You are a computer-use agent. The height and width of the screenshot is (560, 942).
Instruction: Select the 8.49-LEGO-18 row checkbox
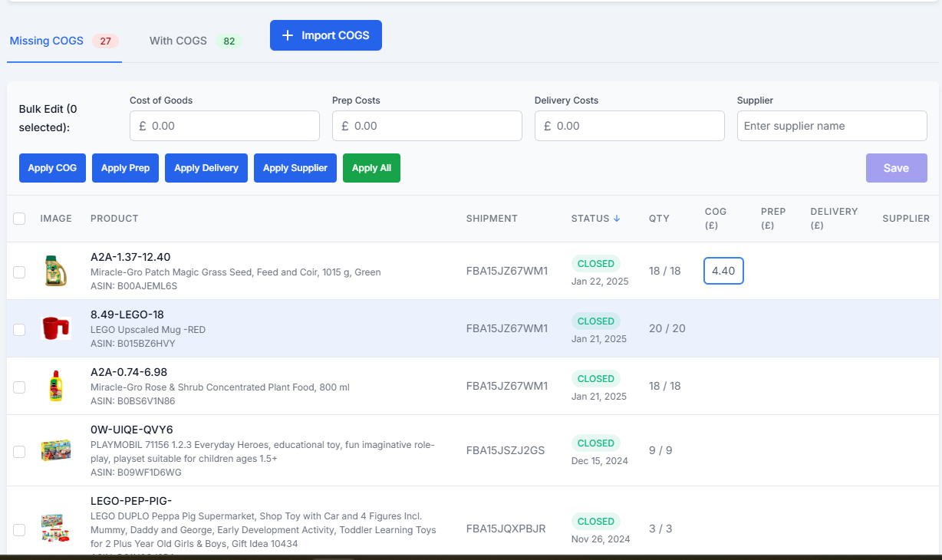[19, 329]
